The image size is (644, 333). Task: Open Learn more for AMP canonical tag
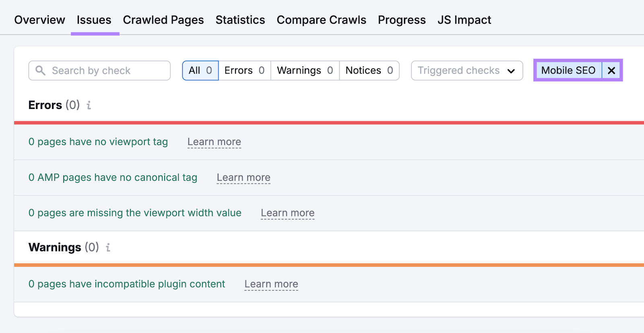pyautogui.click(x=244, y=177)
